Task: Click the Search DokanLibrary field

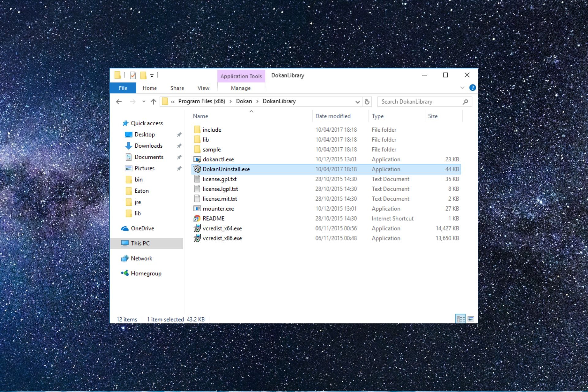Action: pos(424,102)
